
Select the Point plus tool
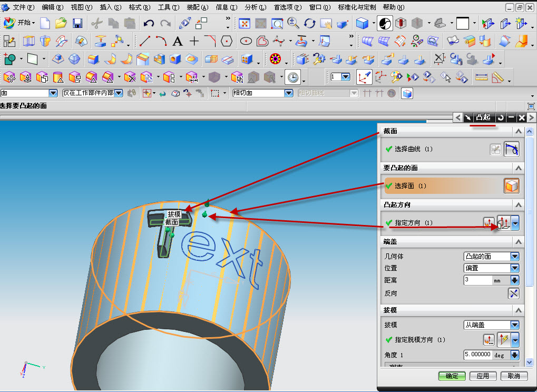pos(194,41)
